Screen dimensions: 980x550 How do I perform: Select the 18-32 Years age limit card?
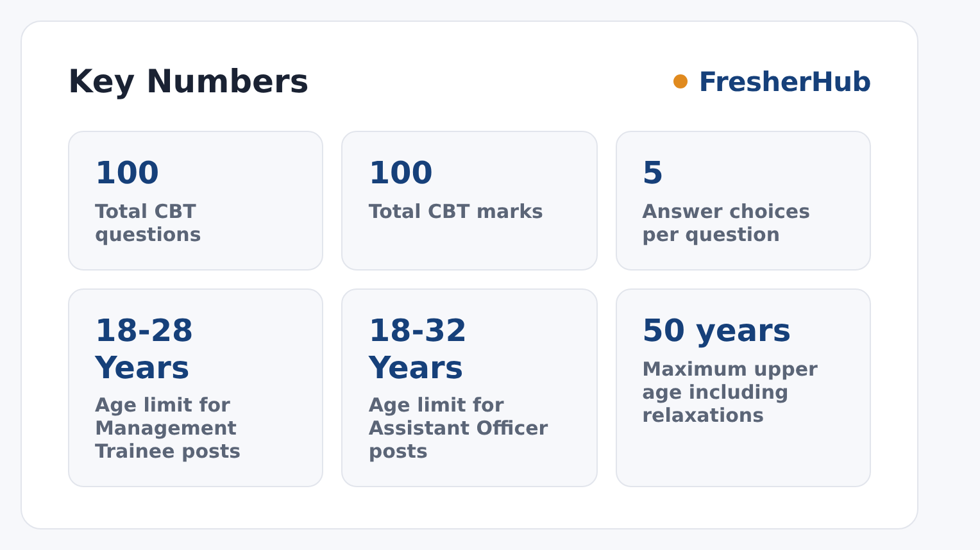coord(469,388)
